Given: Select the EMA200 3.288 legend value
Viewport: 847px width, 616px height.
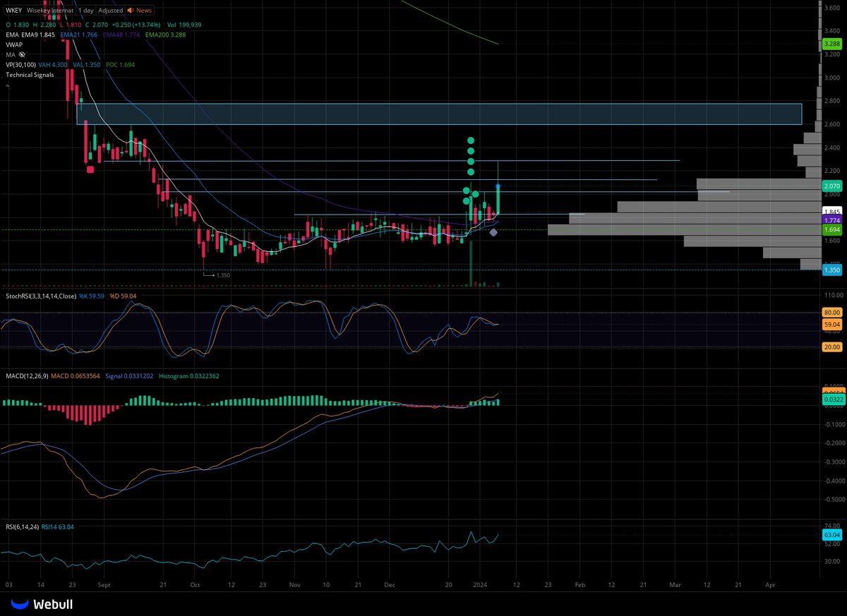Looking at the screenshot, I should point(167,34).
